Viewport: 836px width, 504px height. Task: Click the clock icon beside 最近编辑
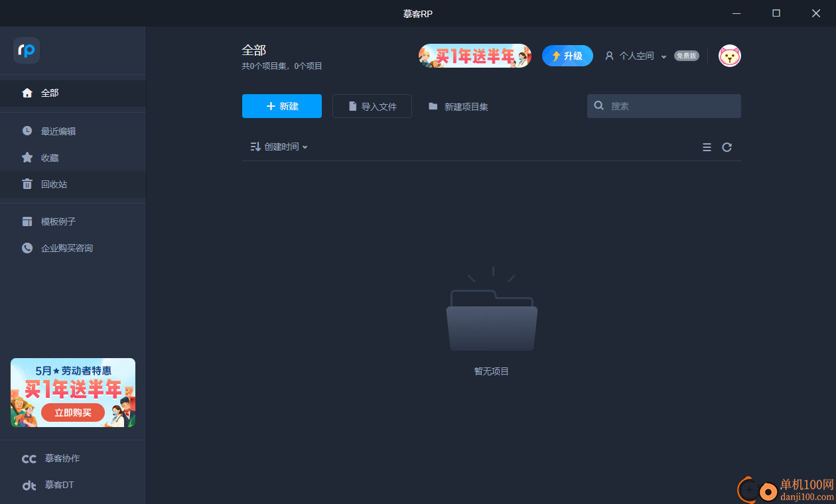click(x=27, y=131)
